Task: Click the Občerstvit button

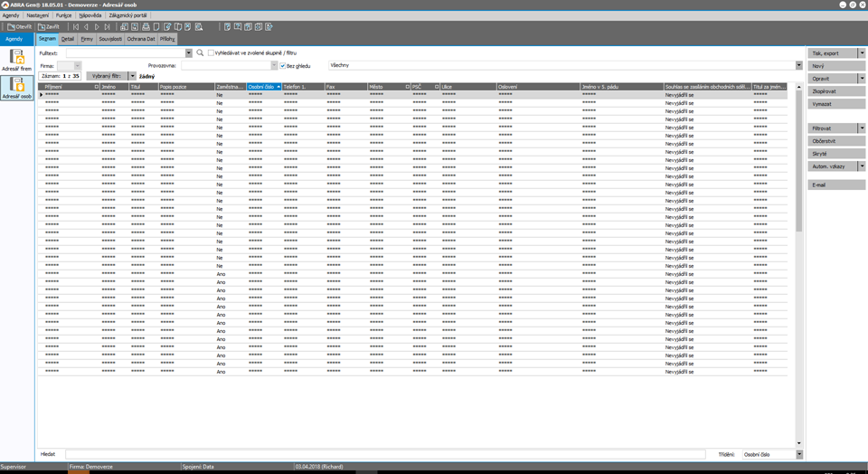Action: [x=835, y=141]
